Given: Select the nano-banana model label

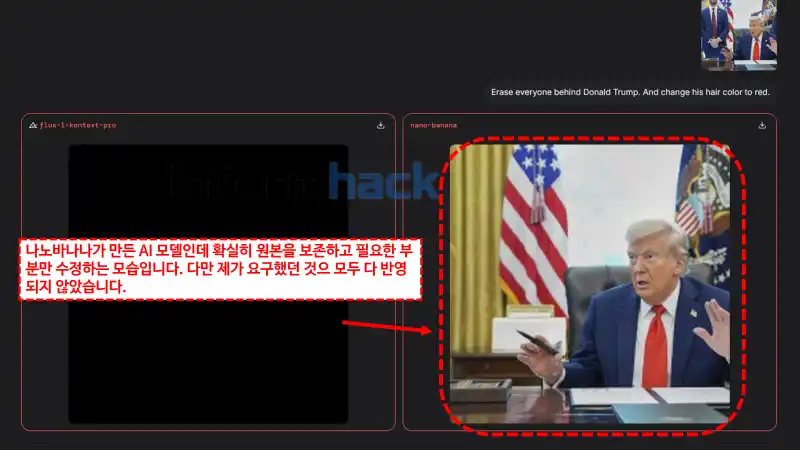Looking at the screenshot, I should 431,126.
